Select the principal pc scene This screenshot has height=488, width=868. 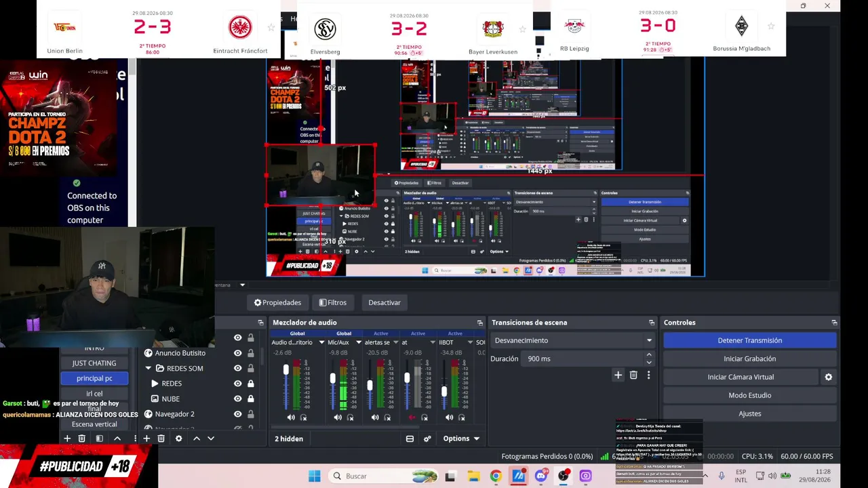point(94,378)
